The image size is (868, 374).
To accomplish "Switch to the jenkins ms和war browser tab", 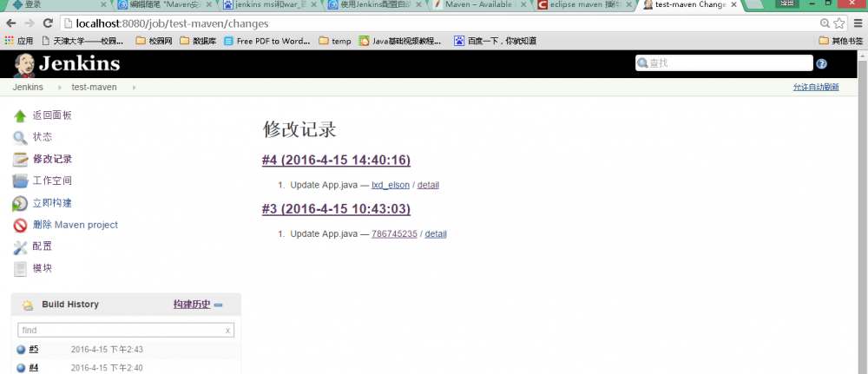I will pos(270,5).
